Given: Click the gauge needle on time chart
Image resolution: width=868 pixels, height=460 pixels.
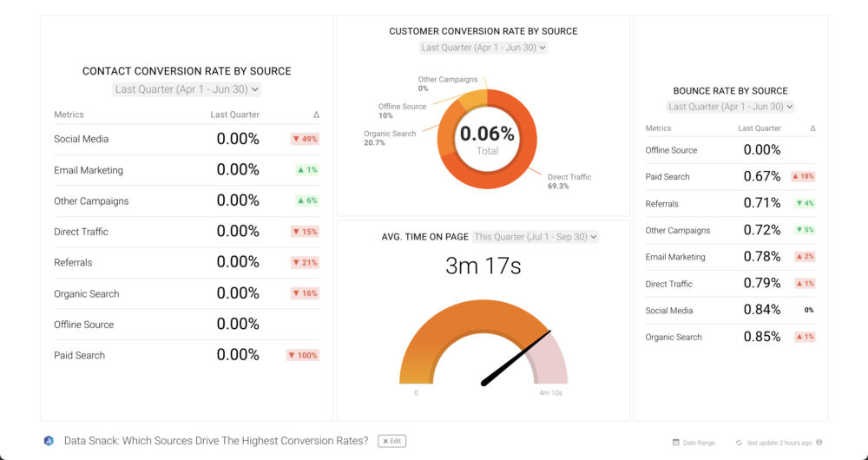Looking at the screenshot, I should [516, 358].
